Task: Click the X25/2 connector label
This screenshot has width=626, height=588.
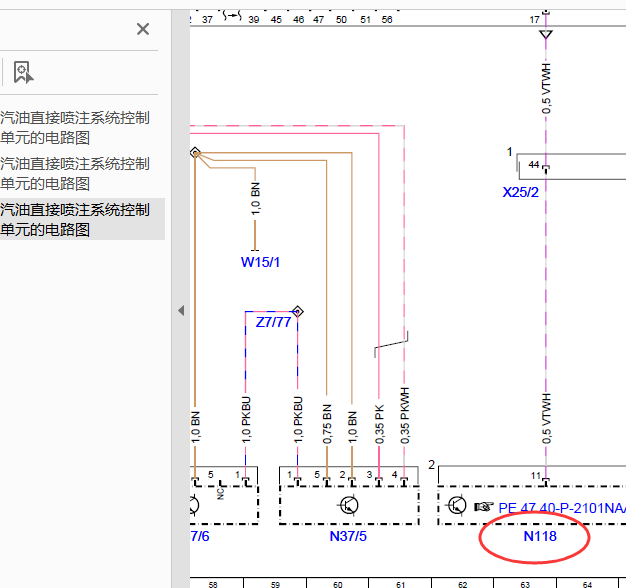Action: (x=521, y=192)
